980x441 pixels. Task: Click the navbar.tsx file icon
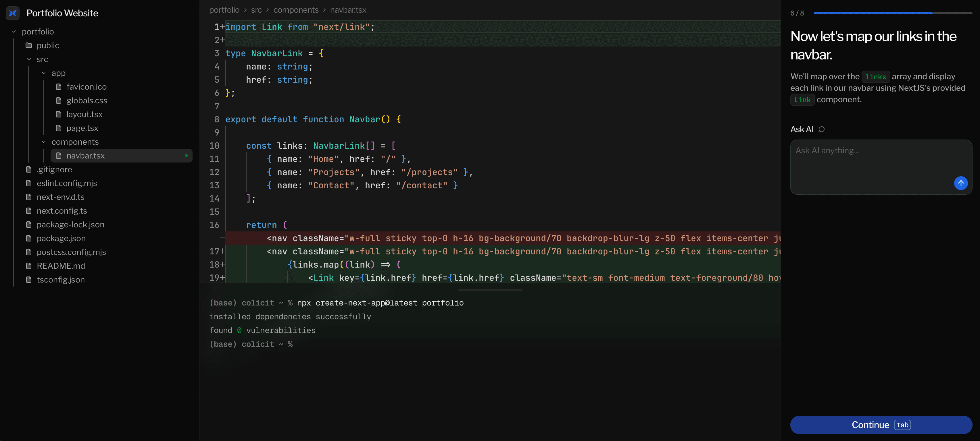tap(59, 156)
